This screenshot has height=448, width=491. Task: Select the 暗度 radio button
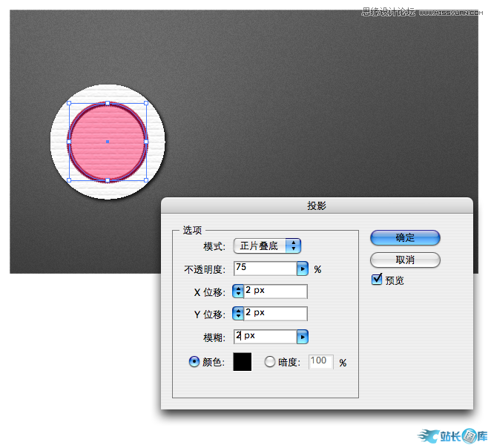(269, 362)
